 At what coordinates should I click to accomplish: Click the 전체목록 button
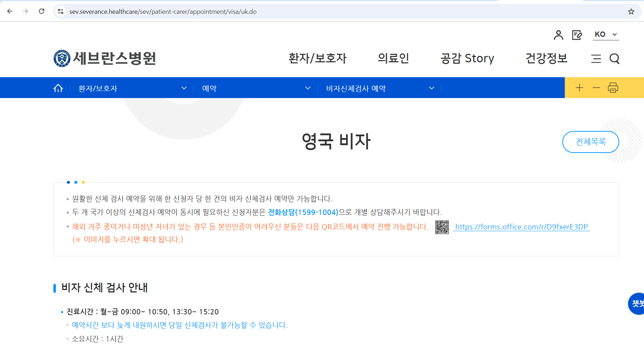(590, 142)
